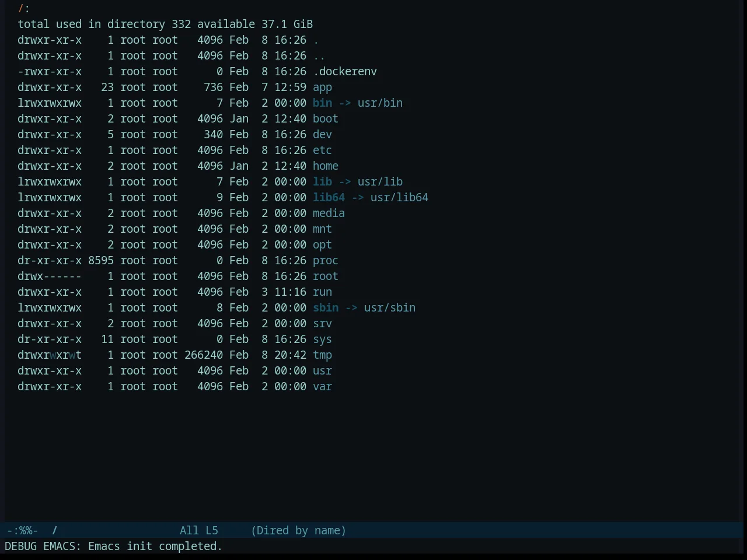Viewport: 747px width, 560px height.
Task: Open the var directory
Action: 322,387
